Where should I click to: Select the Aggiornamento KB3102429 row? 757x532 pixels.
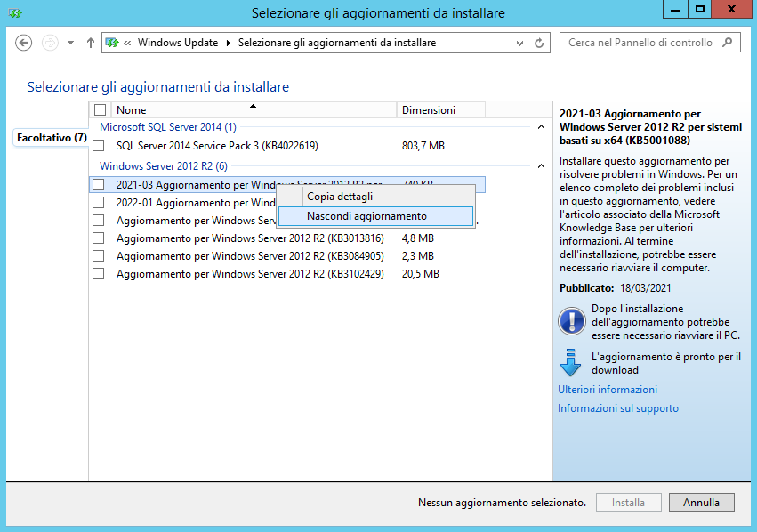pyautogui.click(x=287, y=274)
